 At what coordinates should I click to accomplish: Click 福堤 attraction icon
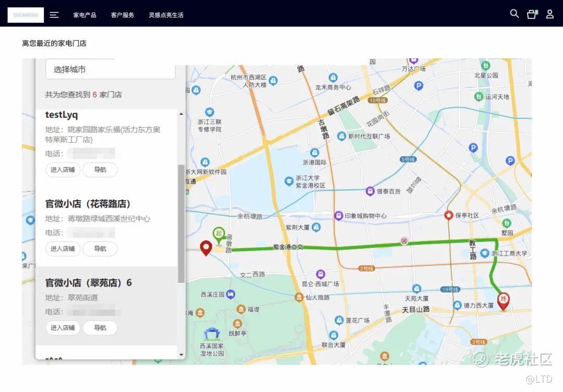(x=241, y=309)
